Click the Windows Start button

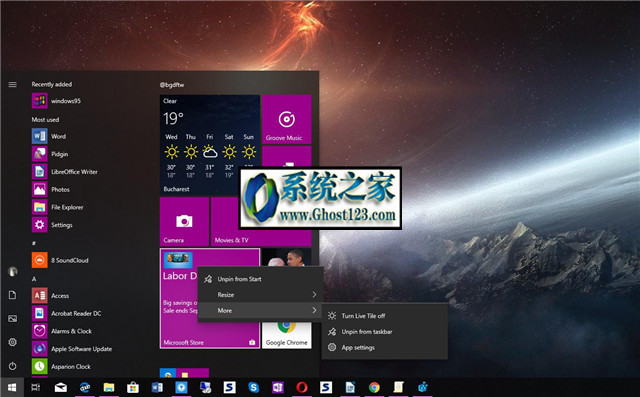click(x=12, y=387)
